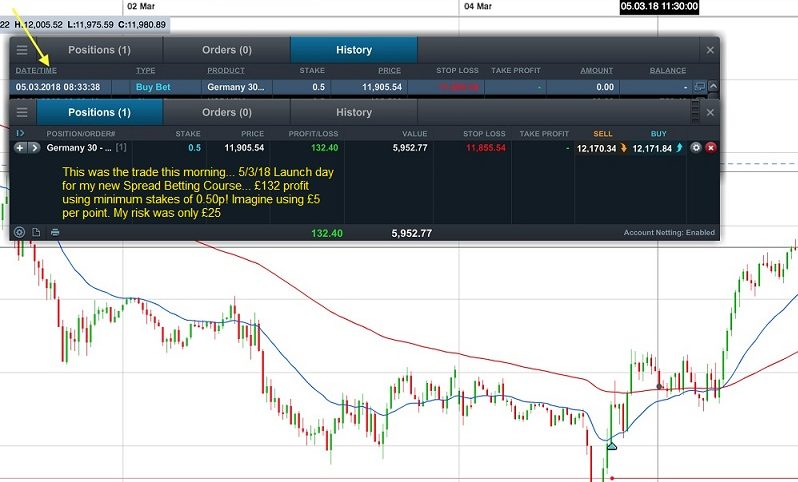Open the hamburger menu in the Positions panel

[22, 113]
